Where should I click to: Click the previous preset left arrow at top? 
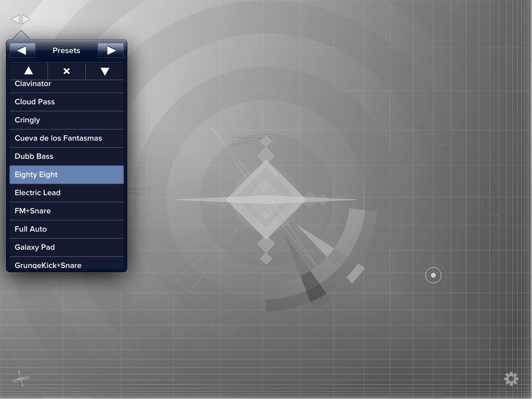click(x=15, y=19)
